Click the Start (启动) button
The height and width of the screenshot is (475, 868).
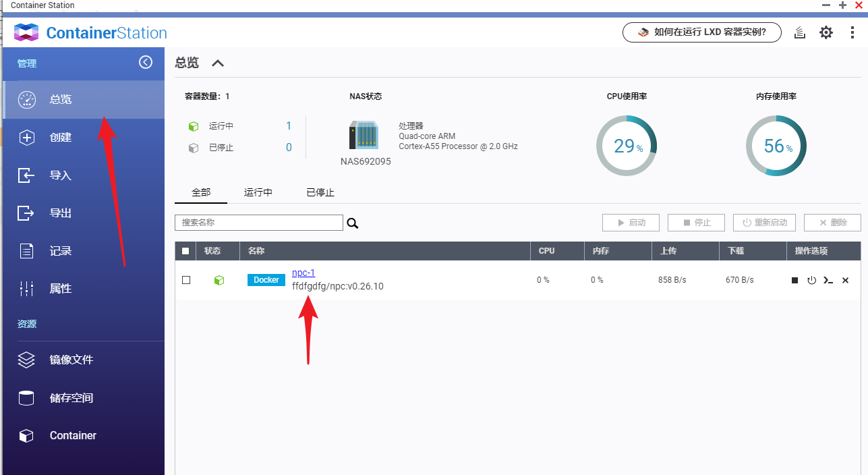tap(631, 223)
